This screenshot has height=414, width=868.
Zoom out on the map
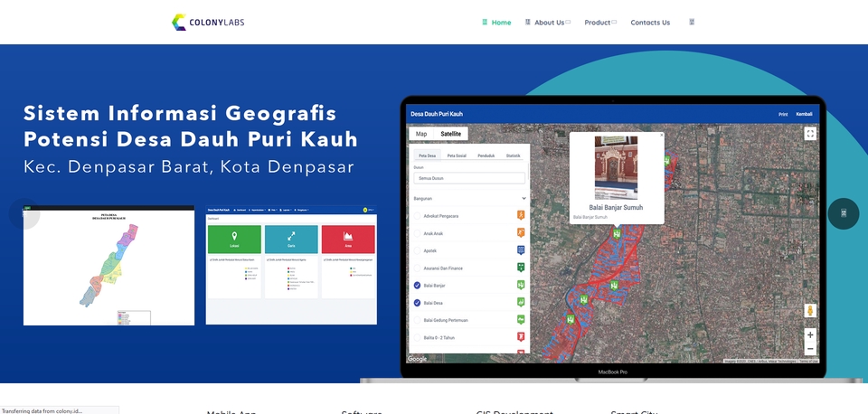click(x=810, y=349)
